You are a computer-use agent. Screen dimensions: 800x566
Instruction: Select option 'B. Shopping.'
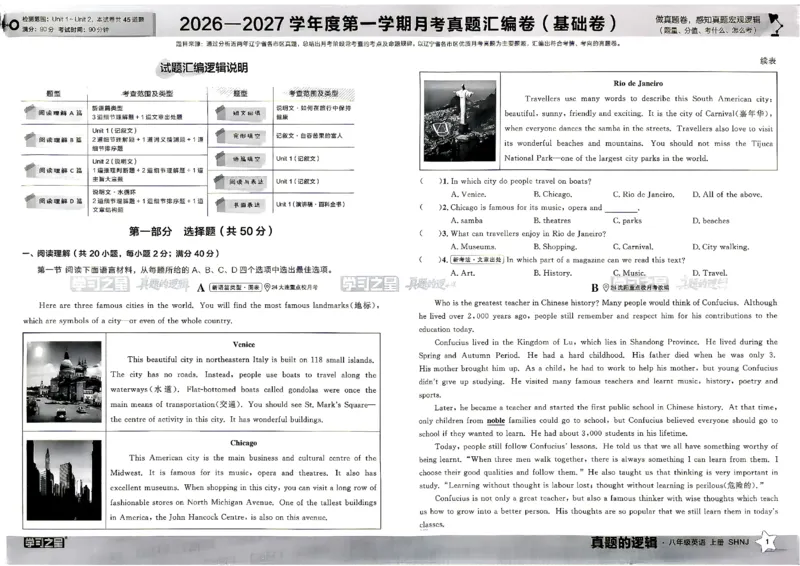click(x=555, y=247)
